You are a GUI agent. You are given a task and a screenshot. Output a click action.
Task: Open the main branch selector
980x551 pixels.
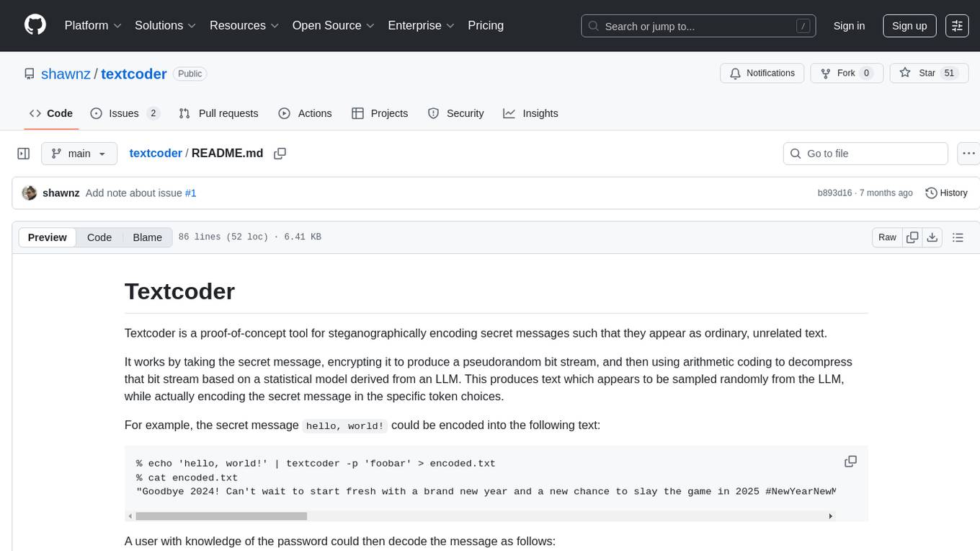[79, 154]
